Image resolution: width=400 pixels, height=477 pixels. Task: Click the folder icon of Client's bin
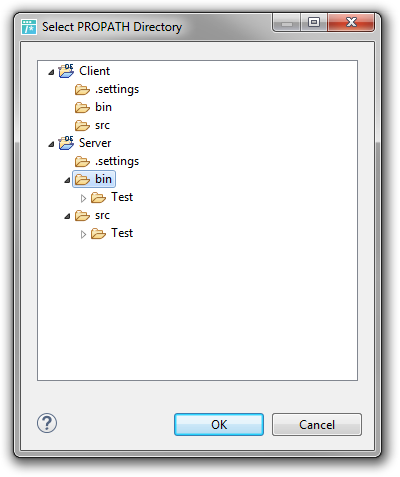(x=82, y=107)
